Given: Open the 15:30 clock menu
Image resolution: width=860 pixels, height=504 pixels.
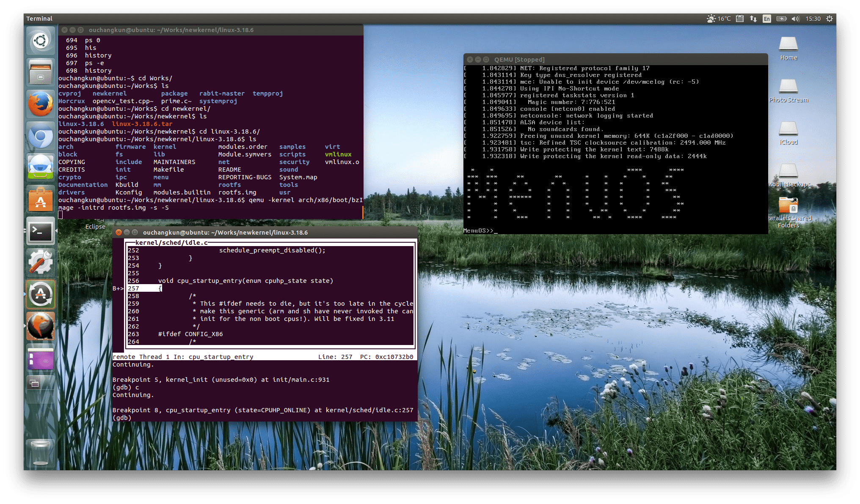Looking at the screenshot, I should (813, 19).
